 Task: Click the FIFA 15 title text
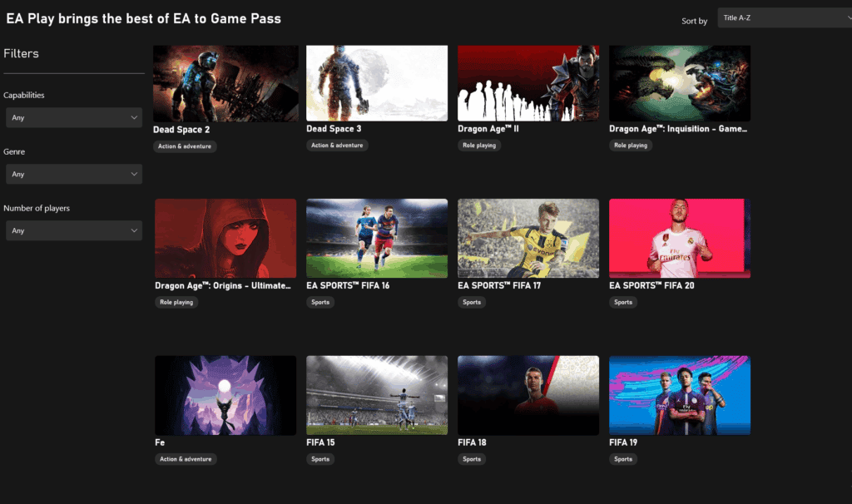pos(320,442)
